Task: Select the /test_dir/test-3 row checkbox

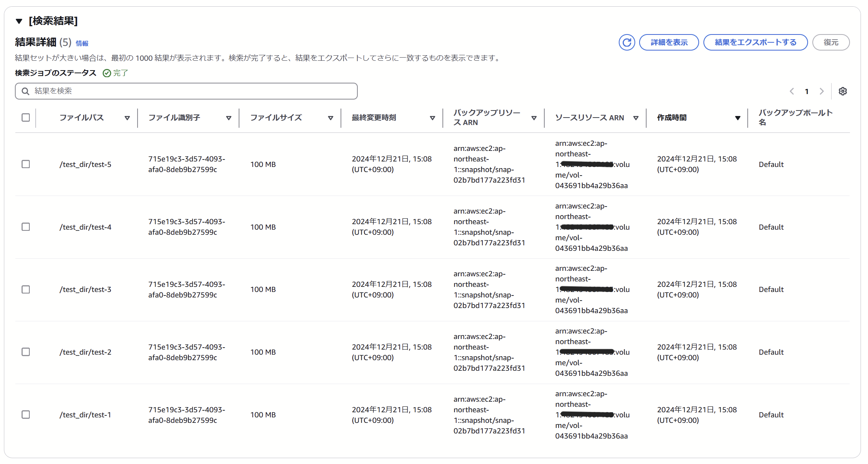Action: [x=26, y=290]
